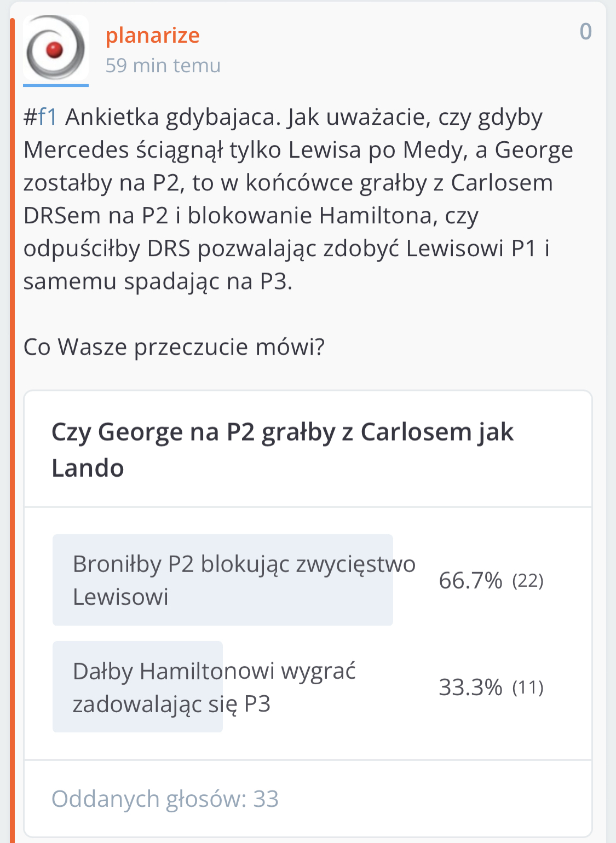
Task: Click 'samemu spadając na P3.' in the post
Action: 158,281
